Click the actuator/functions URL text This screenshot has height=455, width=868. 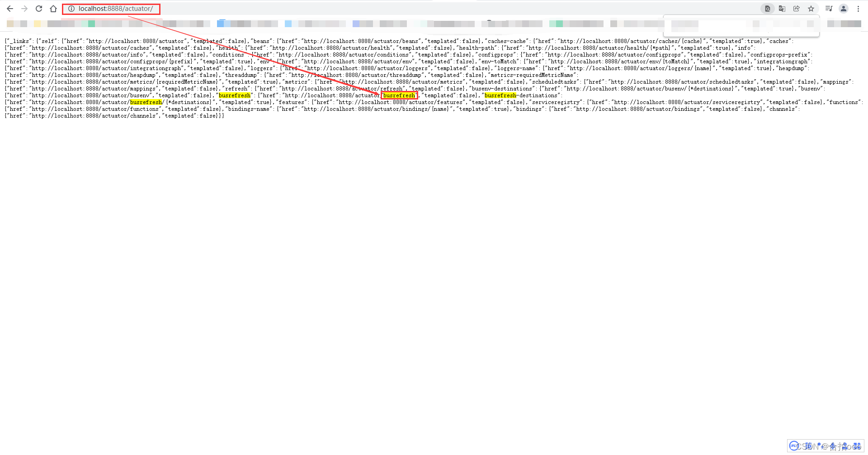95,109
